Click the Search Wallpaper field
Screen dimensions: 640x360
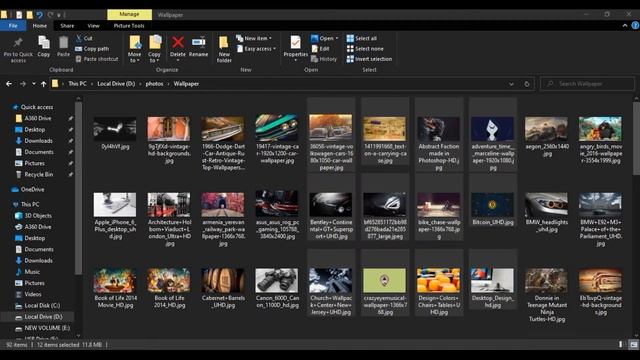[587, 84]
